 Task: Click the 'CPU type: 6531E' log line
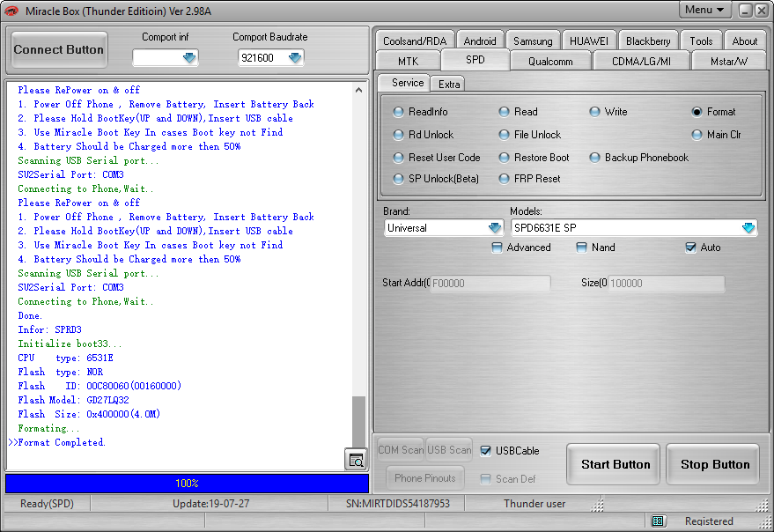[66, 358]
